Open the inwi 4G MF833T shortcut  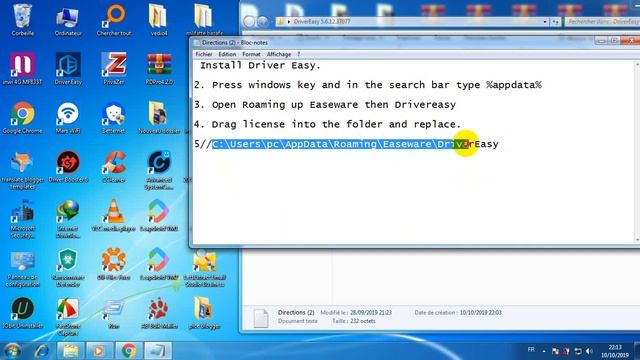tap(22, 69)
